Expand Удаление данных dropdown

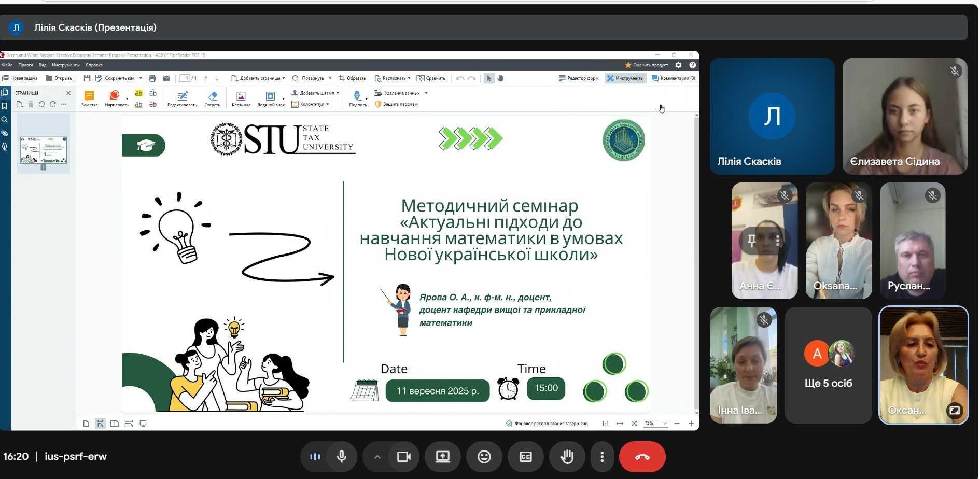426,93
